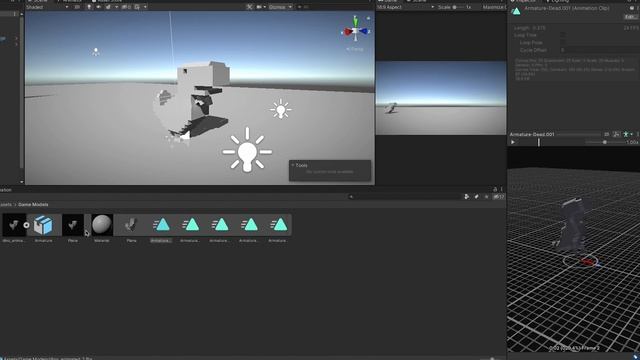Collapse the dino model asset via round arrow
The height and width of the screenshot is (360, 640).
tap(27, 225)
